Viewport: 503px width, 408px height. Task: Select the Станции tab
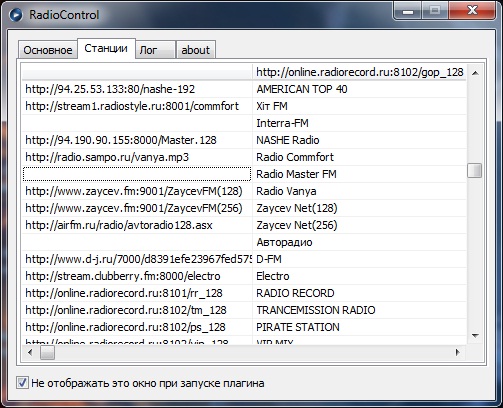coord(106,49)
